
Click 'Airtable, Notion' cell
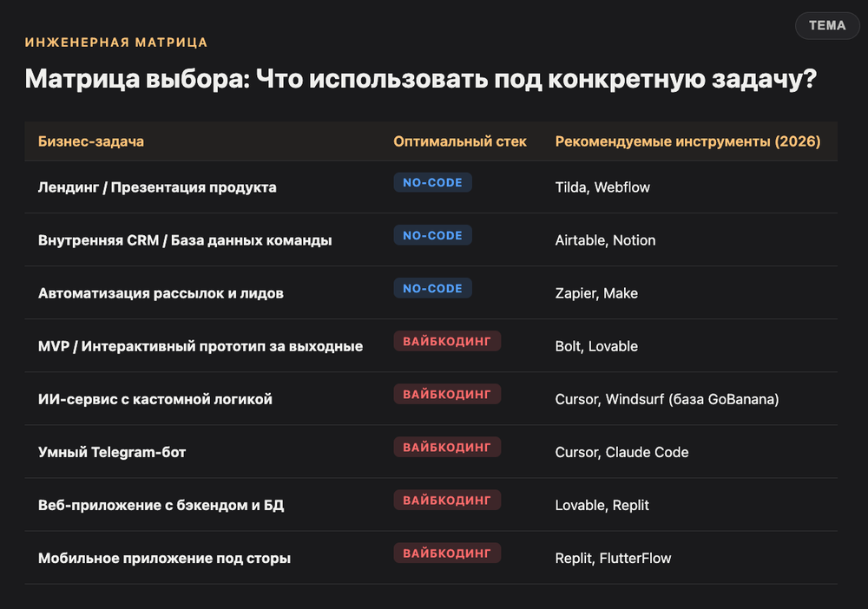pyautogui.click(x=605, y=240)
